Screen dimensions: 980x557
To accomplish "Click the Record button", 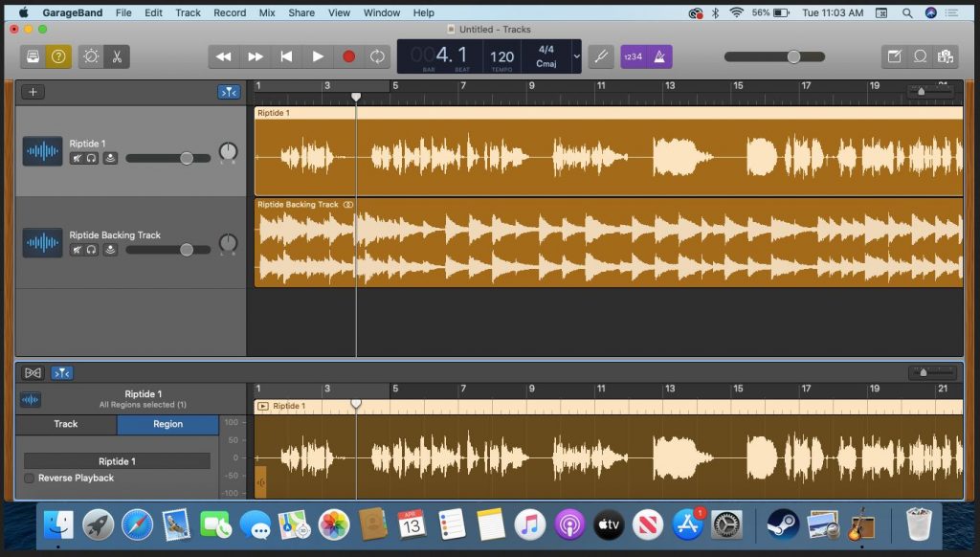I will pyautogui.click(x=348, y=56).
